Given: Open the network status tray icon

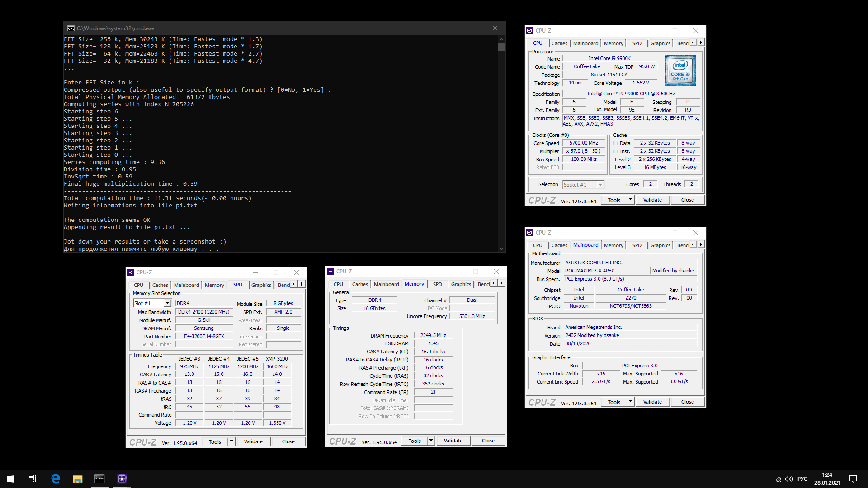Looking at the screenshot, I should click(x=778, y=479).
